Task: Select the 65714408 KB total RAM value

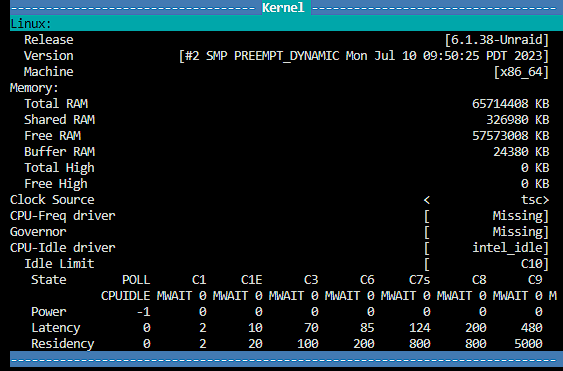Action: 511,103
